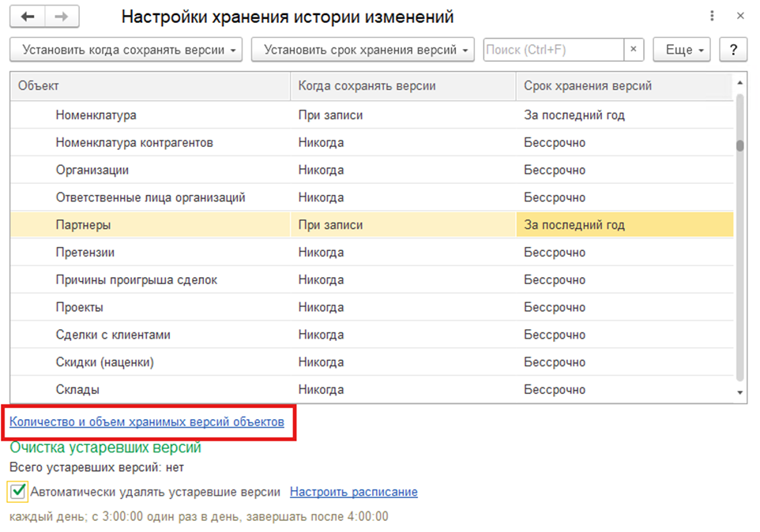The image size is (760, 532).
Task: Select the 'Номенклатура' row
Action: tap(372, 115)
